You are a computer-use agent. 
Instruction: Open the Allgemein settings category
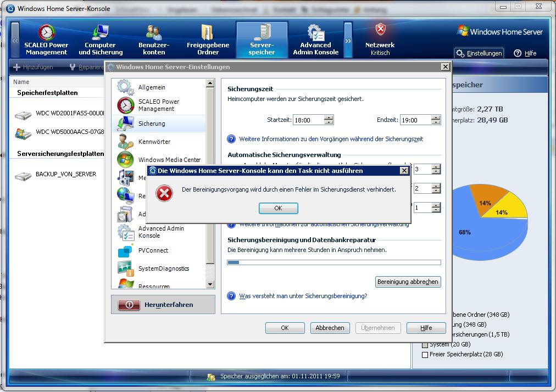tap(152, 88)
